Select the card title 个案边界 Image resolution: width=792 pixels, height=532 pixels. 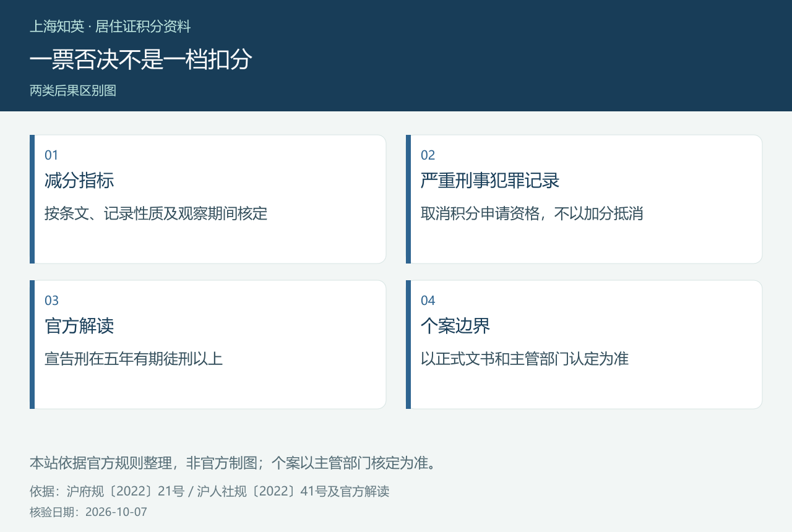tap(455, 326)
